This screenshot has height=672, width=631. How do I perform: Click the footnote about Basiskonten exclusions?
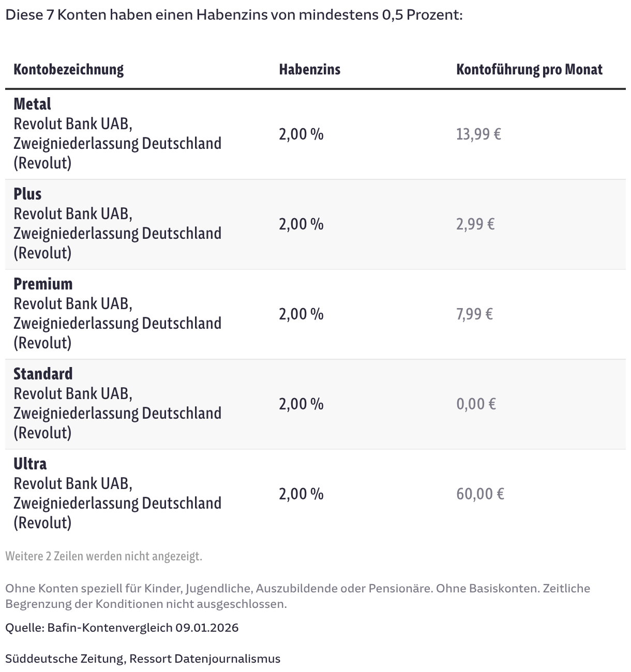(x=297, y=595)
